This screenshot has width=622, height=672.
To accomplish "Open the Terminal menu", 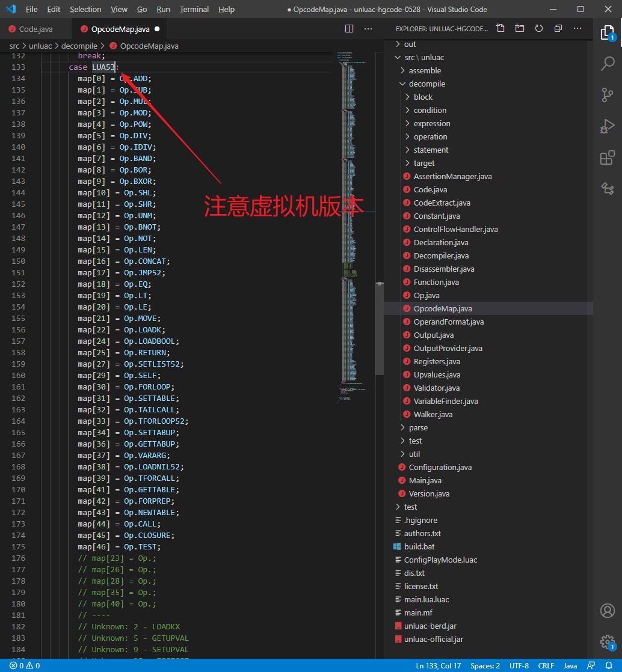I will pyautogui.click(x=194, y=10).
